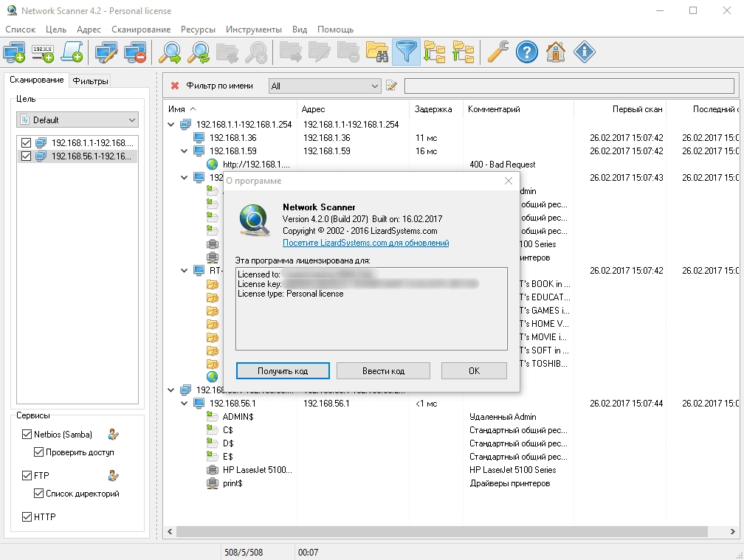
Task: Open the Default target dropdown
Action: 77,120
